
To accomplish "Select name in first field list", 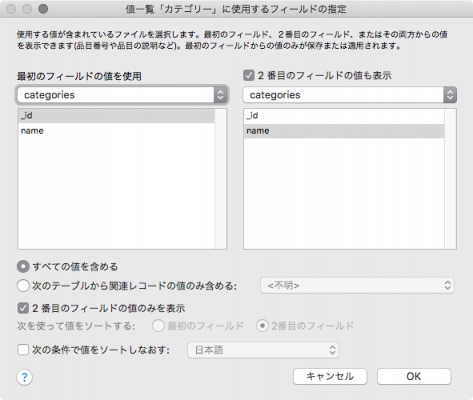I will [116, 131].
